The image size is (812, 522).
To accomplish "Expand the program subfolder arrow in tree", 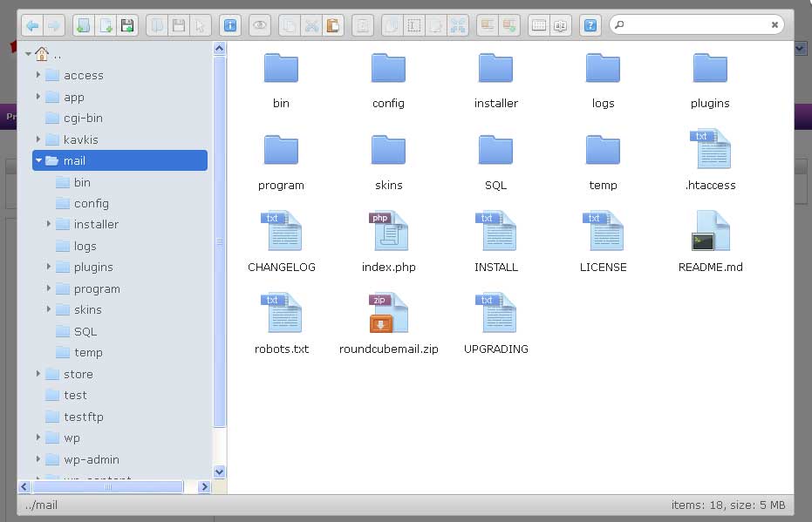I will pos(48,288).
